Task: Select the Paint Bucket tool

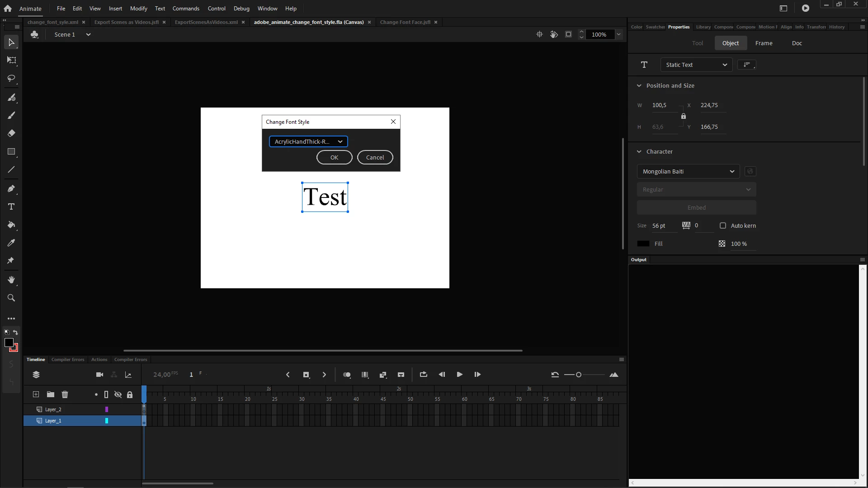Action: (x=11, y=225)
